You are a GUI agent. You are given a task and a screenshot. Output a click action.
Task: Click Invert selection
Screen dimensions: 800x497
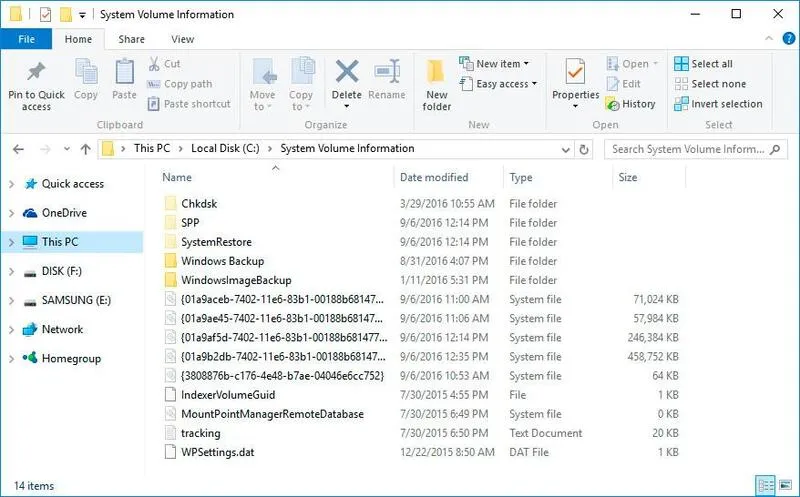pos(717,104)
